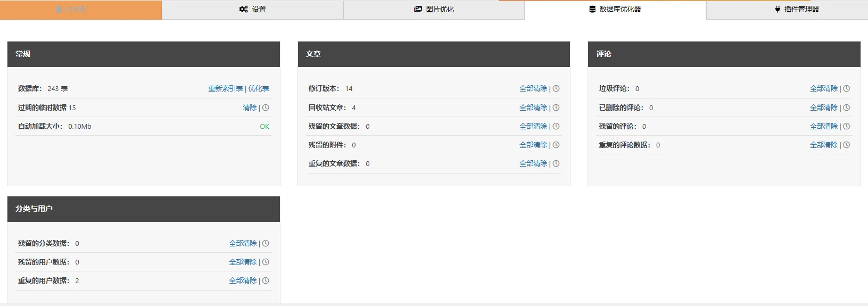This screenshot has height=306, width=868.
Task: Click schedule clock icon for 残留的用户数据
Action: pyautogui.click(x=266, y=262)
